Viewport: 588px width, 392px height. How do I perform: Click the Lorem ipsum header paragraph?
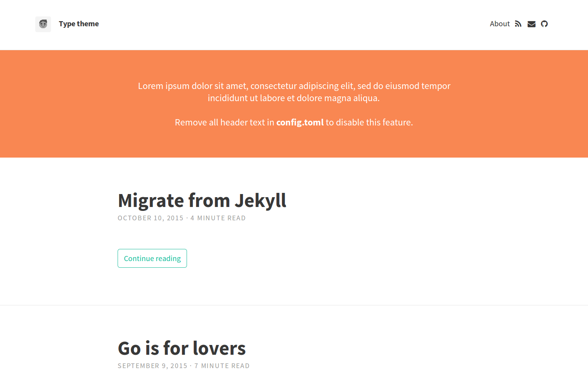[x=294, y=92]
